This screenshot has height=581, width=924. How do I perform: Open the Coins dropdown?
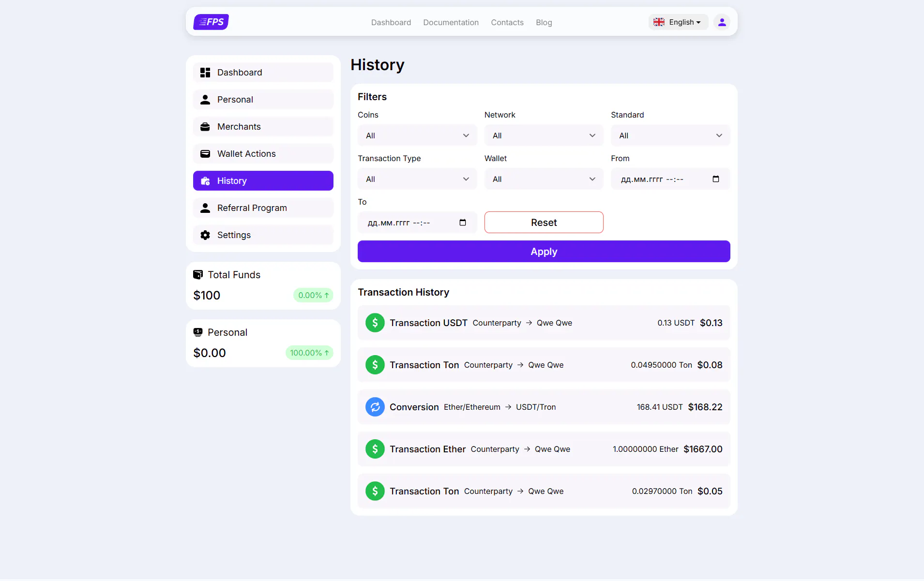(417, 135)
